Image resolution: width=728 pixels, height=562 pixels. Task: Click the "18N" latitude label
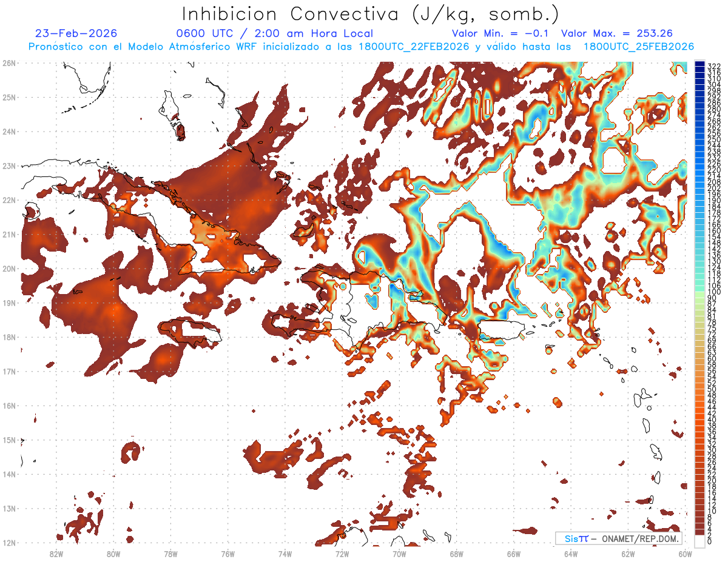click(8, 336)
